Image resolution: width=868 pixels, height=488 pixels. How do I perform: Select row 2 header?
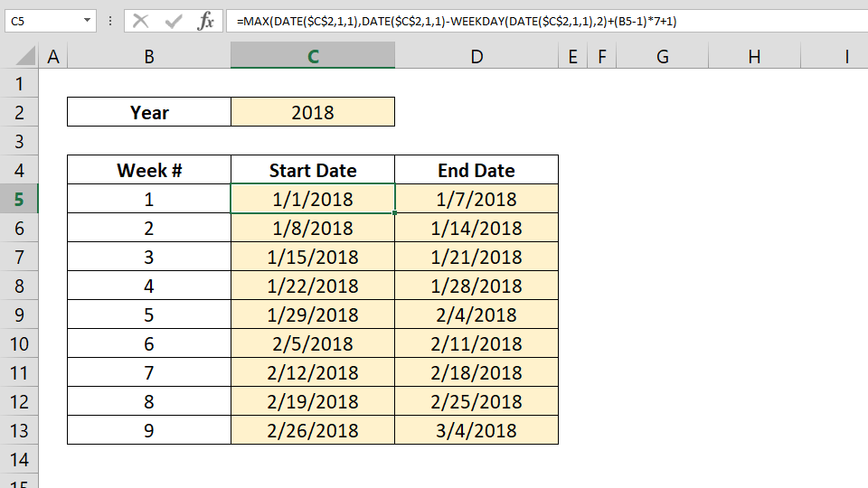point(19,112)
